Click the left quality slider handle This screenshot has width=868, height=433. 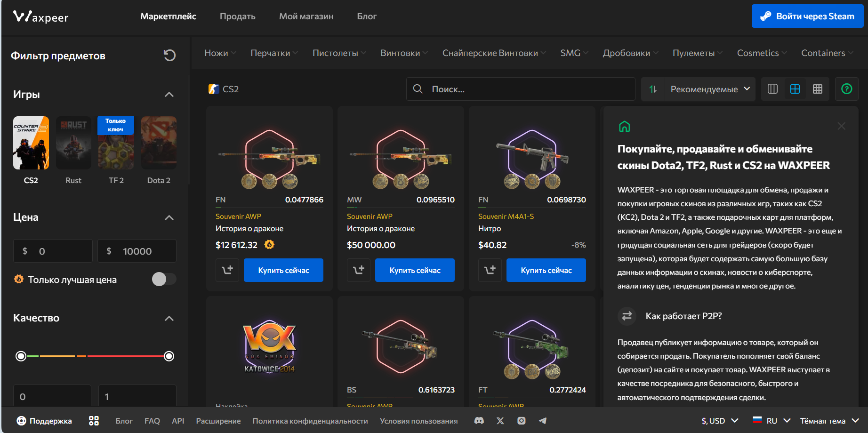click(21, 356)
